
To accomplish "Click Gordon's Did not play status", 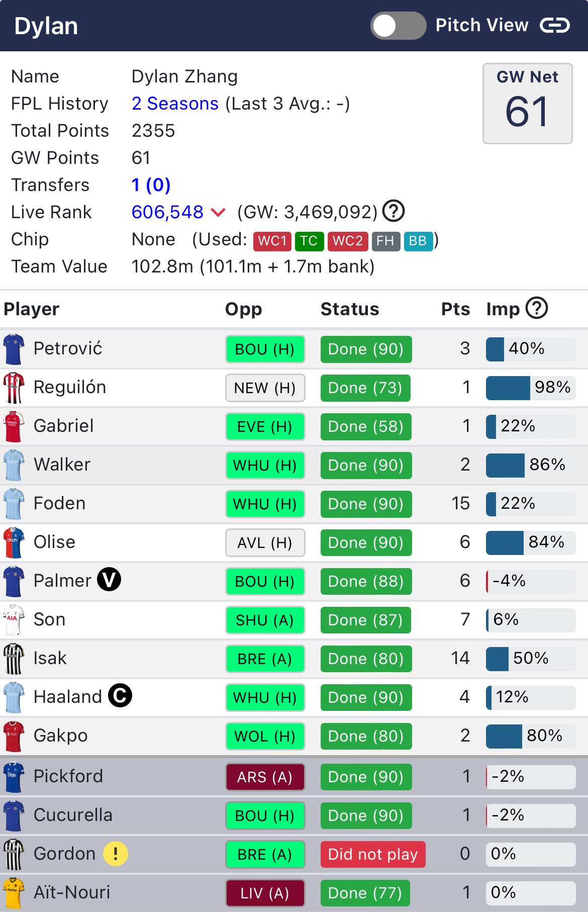I will pos(373,854).
